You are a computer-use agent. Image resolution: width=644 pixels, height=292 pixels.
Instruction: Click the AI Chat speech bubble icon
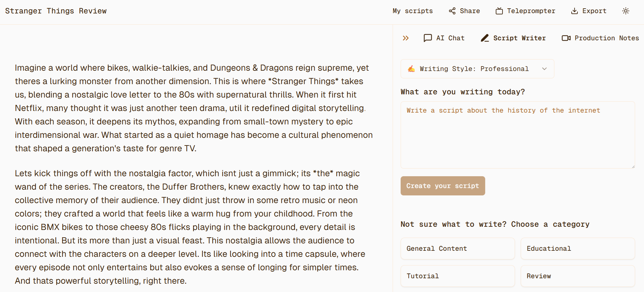click(428, 38)
